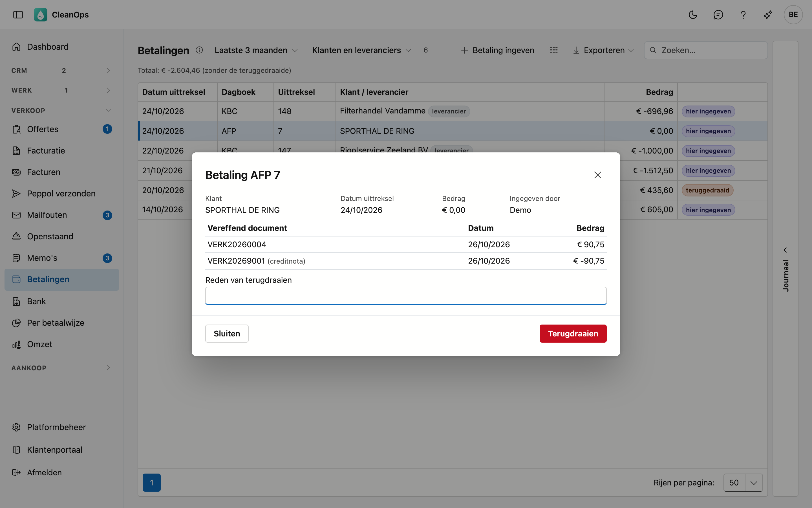Open Platformbeheer settings
812x508 pixels.
tap(62, 427)
